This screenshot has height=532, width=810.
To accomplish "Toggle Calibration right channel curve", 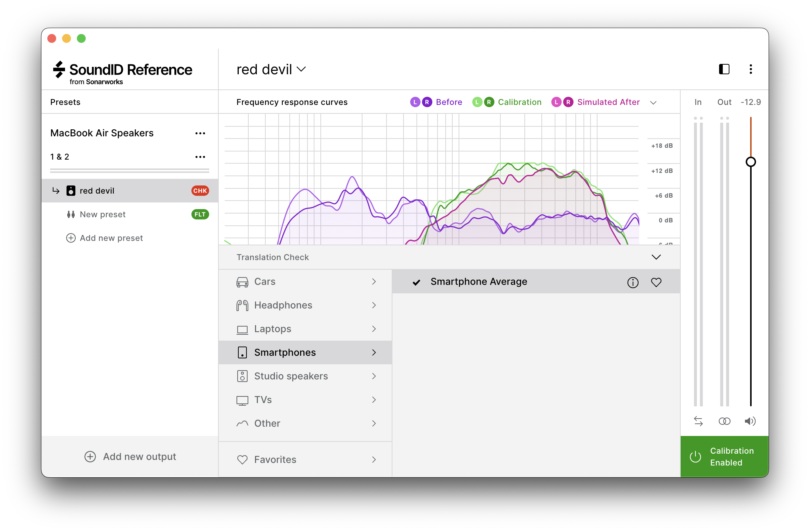I will [489, 102].
